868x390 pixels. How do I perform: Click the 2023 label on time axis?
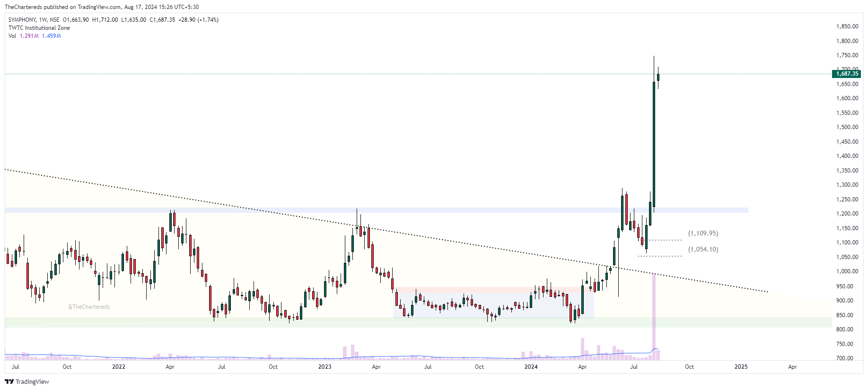click(325, 367)
